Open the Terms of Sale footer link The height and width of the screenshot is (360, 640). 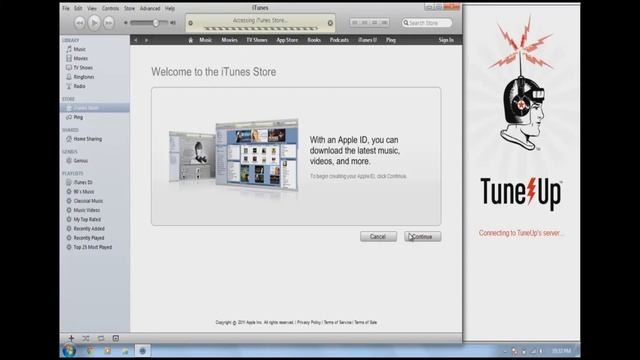[x=366, y=322]
